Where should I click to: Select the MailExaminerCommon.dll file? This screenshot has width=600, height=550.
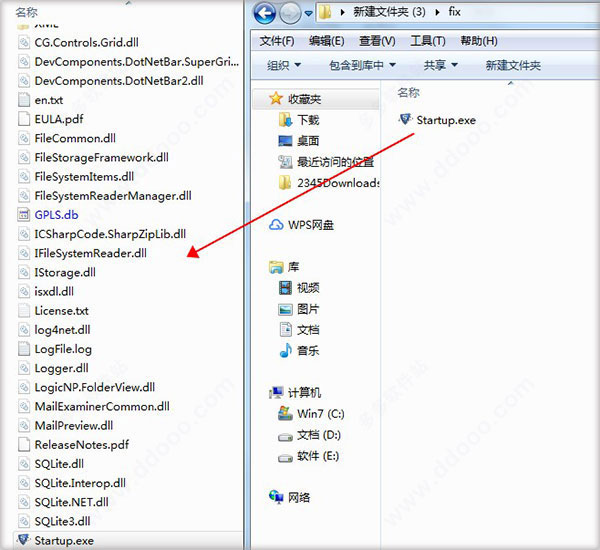93,406
